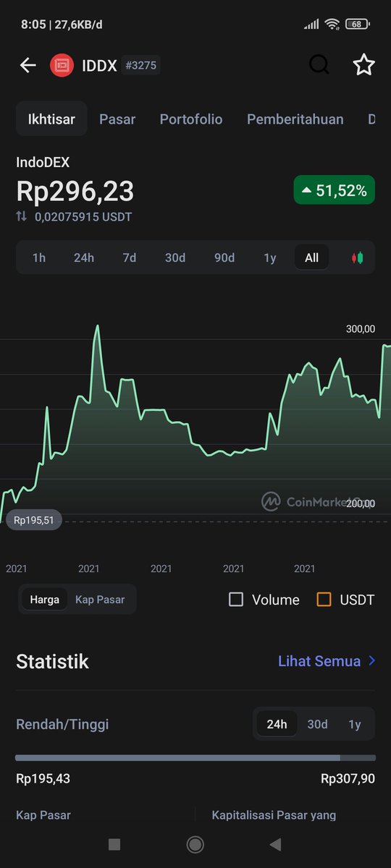Tap the Rendah/Tinggi label
This screenshot has width=391, height=868.
point(62,724)
